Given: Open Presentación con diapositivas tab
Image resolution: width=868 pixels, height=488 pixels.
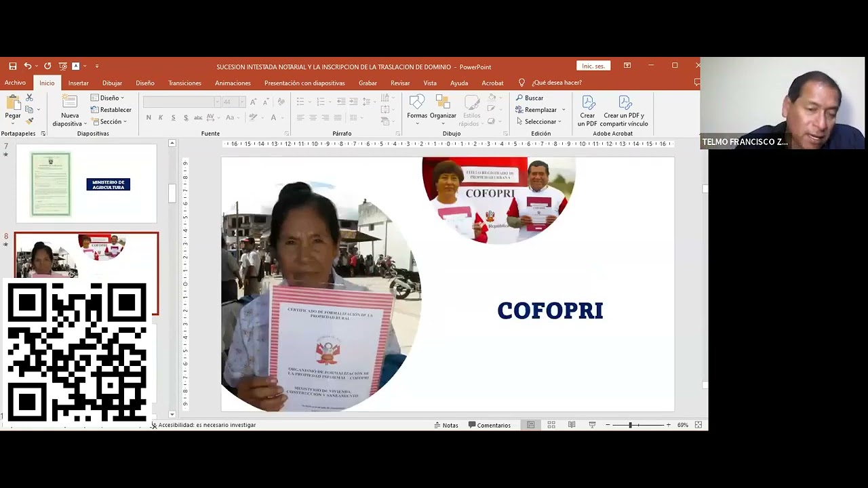Looking at the screenshot, I should pyautogui.click(x=304, y=83).
